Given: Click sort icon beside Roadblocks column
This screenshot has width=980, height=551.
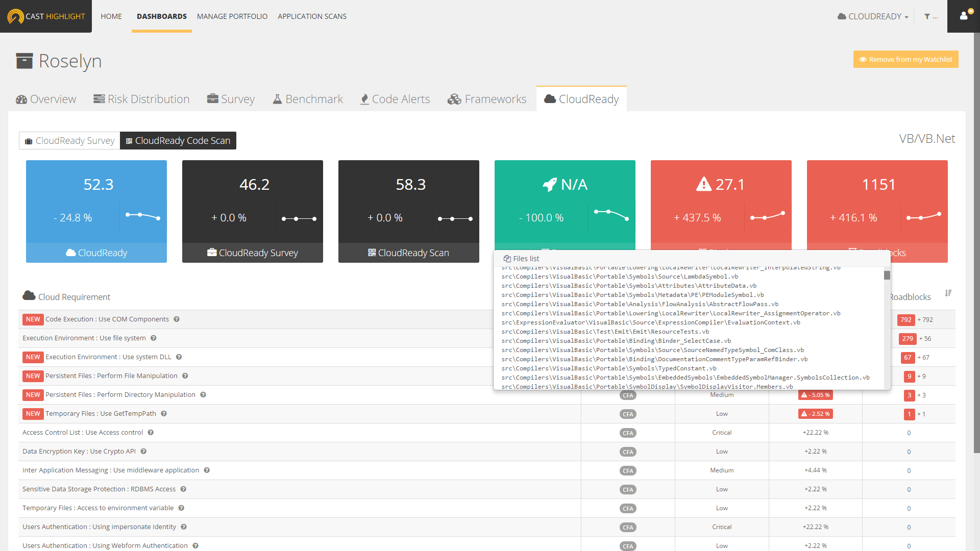Looking at the screenshot, I should pyautogui.click(x=948, y=293).
